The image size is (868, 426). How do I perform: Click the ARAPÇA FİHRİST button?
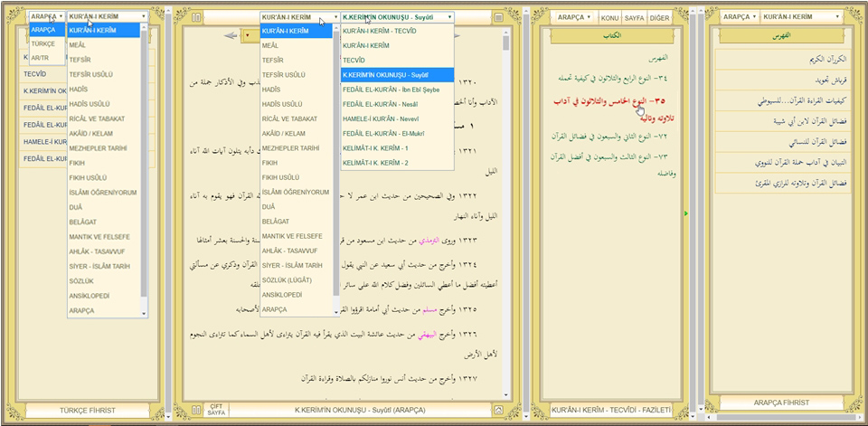coord(781,402)
